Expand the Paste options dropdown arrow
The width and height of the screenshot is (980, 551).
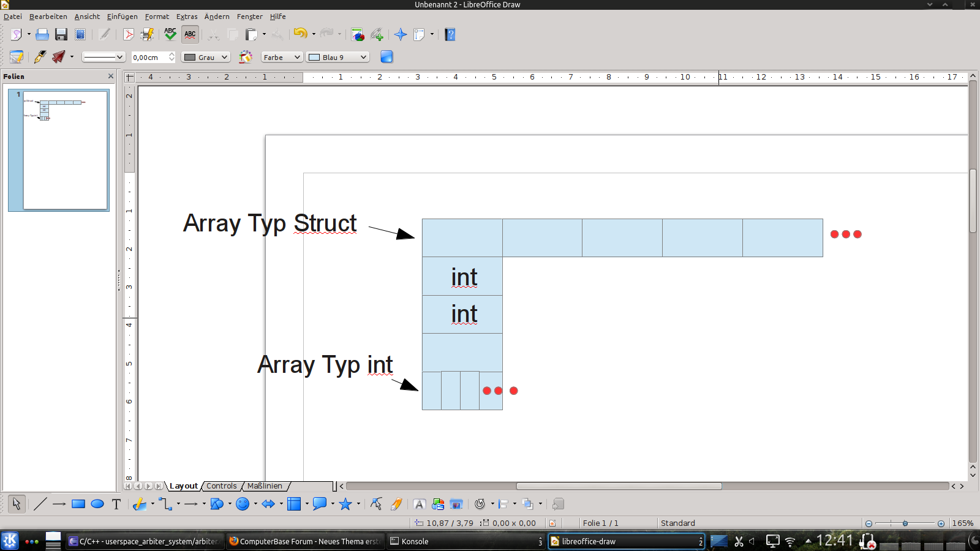click(264, 34)
